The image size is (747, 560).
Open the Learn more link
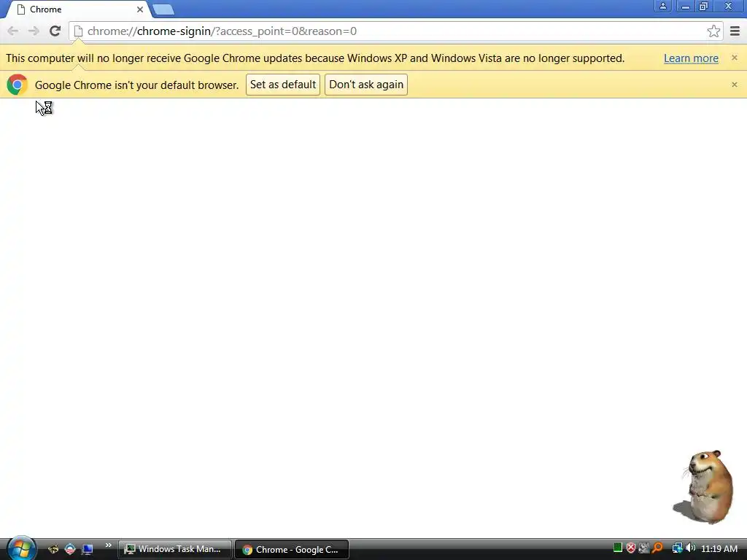[x=691, y=58]
